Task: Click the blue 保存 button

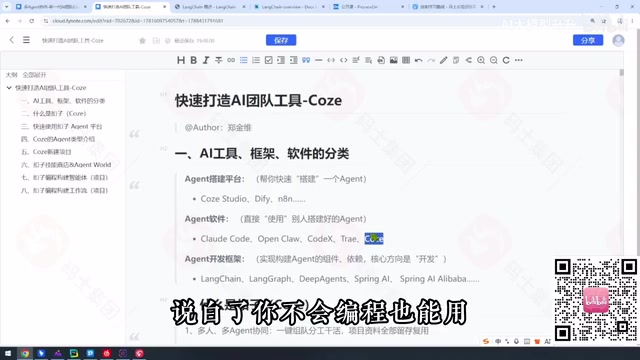Action: 281,40
